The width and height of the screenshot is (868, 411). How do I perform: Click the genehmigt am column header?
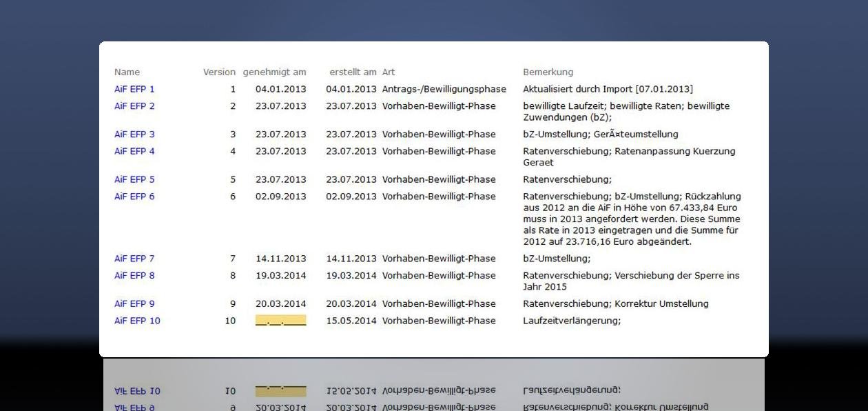tap(274, 72)
